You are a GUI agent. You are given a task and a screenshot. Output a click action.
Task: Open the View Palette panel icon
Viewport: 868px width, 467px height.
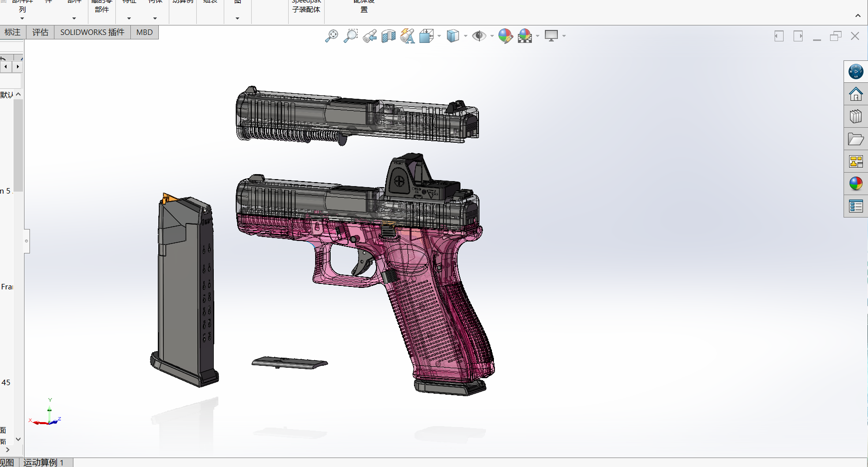click(x=856, y=161)
